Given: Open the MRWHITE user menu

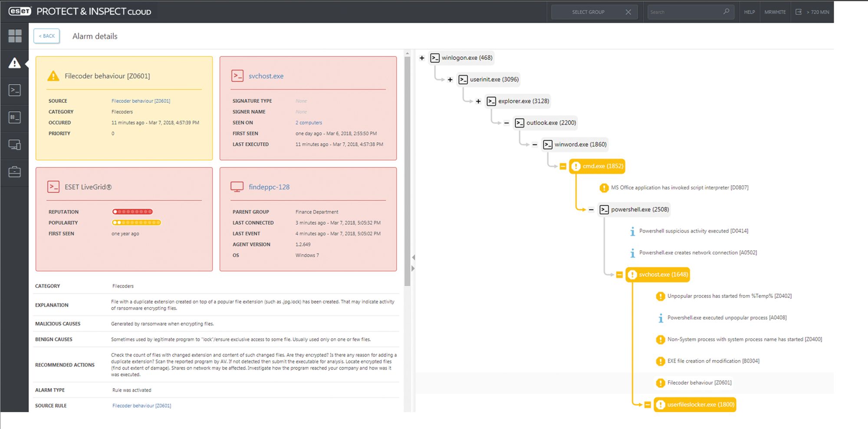Looking at the screenshot, I should click(x=775, y=12).
